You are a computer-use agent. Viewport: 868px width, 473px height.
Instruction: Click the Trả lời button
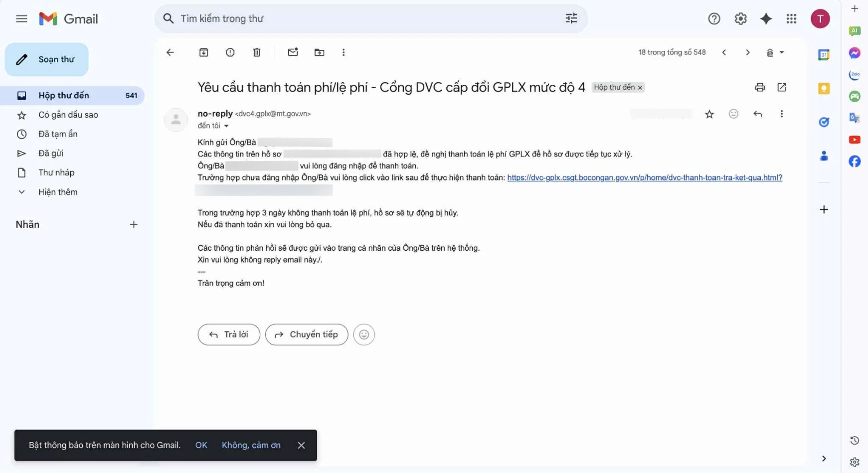tap(229, 334)
